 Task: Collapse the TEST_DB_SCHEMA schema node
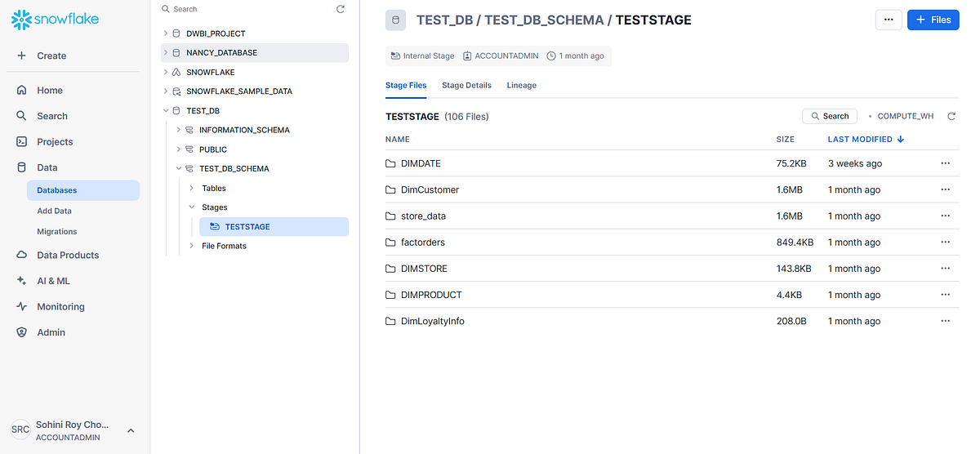pyautogui.click(x=179, y=169)
